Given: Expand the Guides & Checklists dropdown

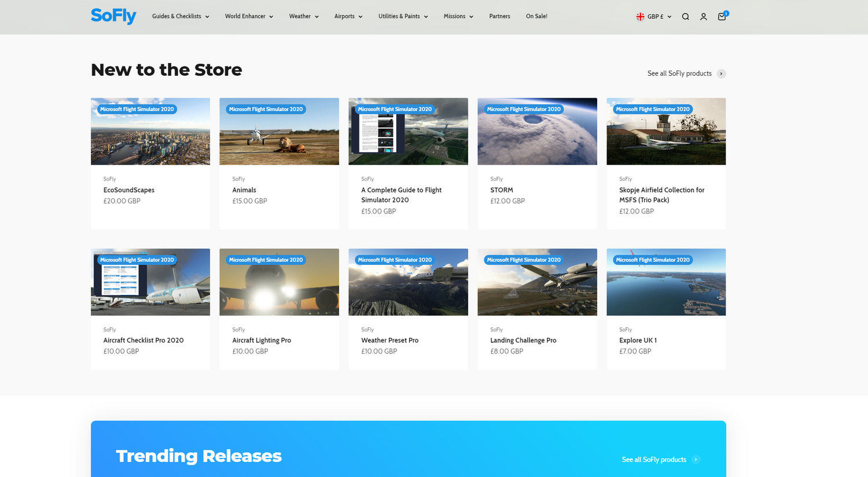Looking at the screenshot, I should click(x=180, y=16).
